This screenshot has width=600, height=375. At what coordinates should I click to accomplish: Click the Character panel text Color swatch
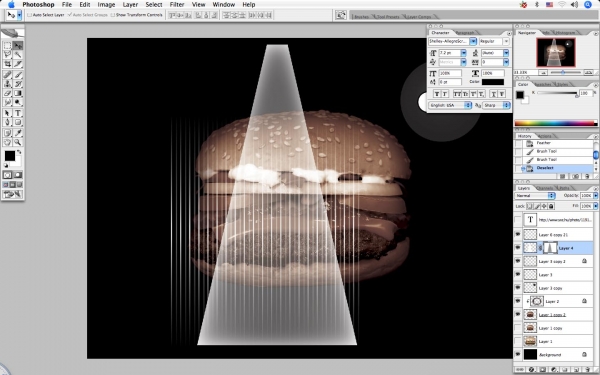(493, 82)
